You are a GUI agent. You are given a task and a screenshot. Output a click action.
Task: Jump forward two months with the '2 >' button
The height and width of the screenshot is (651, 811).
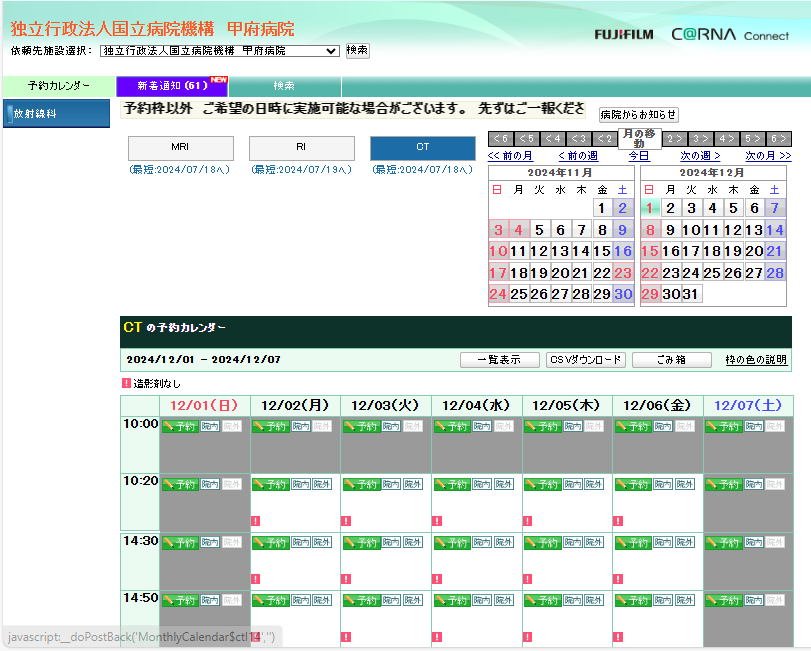[x=675, y=139]
